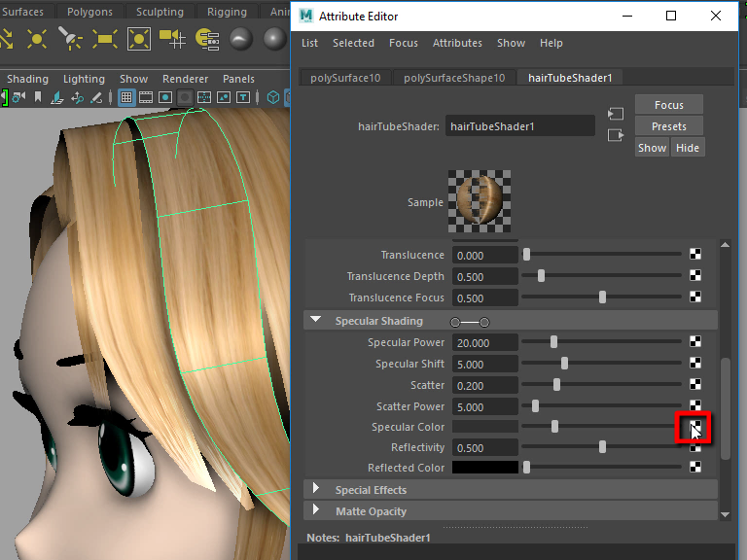Screen dimensions: 747x560
Task: Click the Translucence Focus slider handle
Action: (x=602, y=297)
